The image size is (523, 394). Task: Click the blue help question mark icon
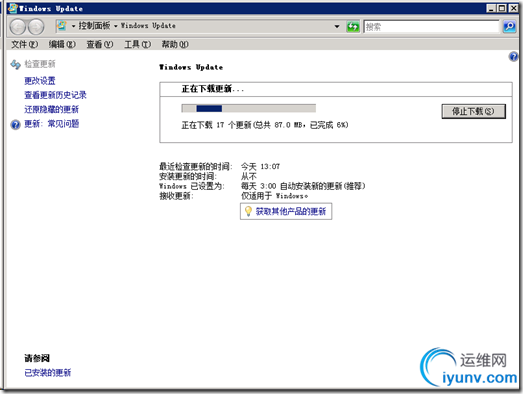513,56
